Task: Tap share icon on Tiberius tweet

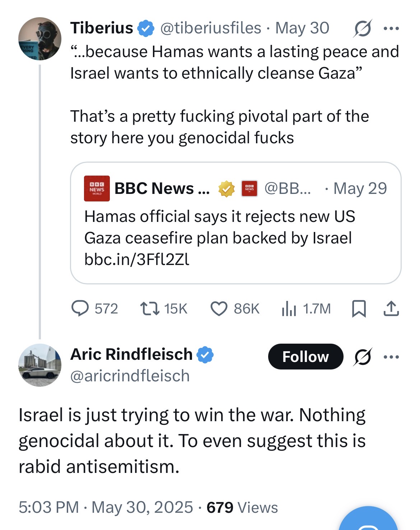Action: tap(391, 308)
